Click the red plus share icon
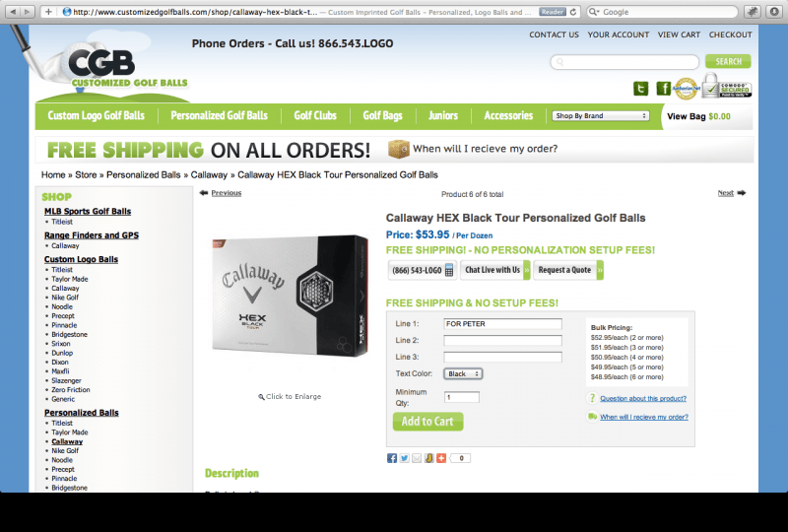788x532 pixels. [x=441, y=458]
